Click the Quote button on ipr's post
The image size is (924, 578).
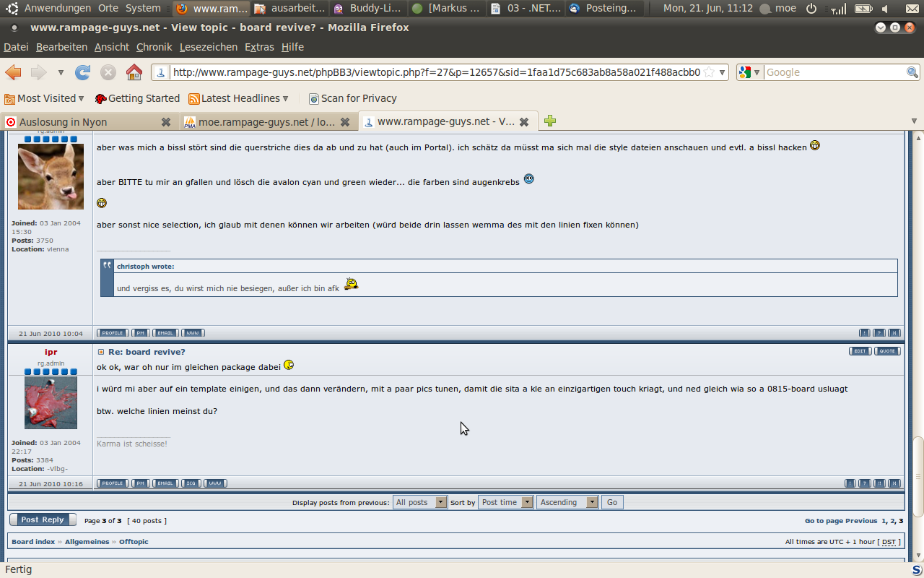tap(887, 351)
